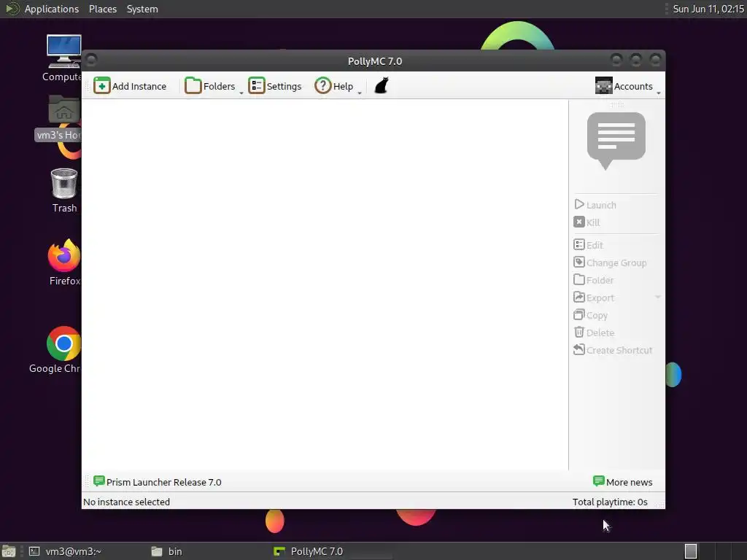
Task: Click the Copy instance action
Action: (x=590, y=315)
